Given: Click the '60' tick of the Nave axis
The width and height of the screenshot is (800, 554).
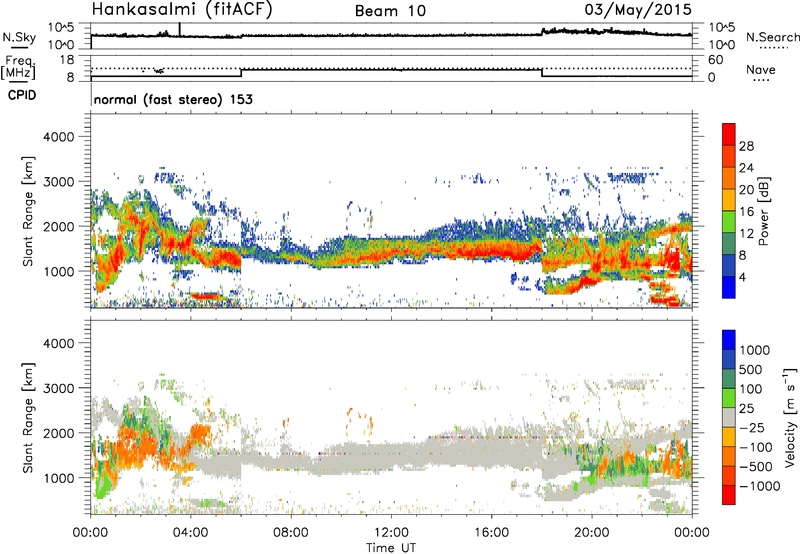Looking at the screenshot, I should pyautogui.click(x=715, y=60).
